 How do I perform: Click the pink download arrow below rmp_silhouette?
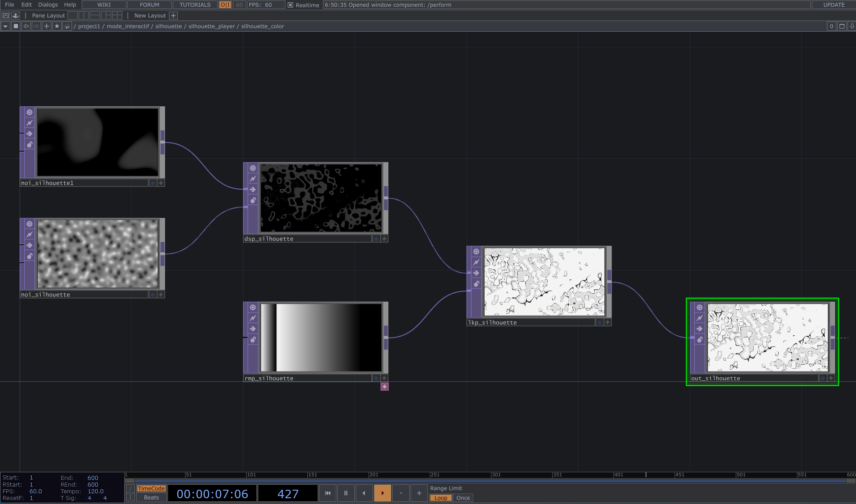coord(384,387)
